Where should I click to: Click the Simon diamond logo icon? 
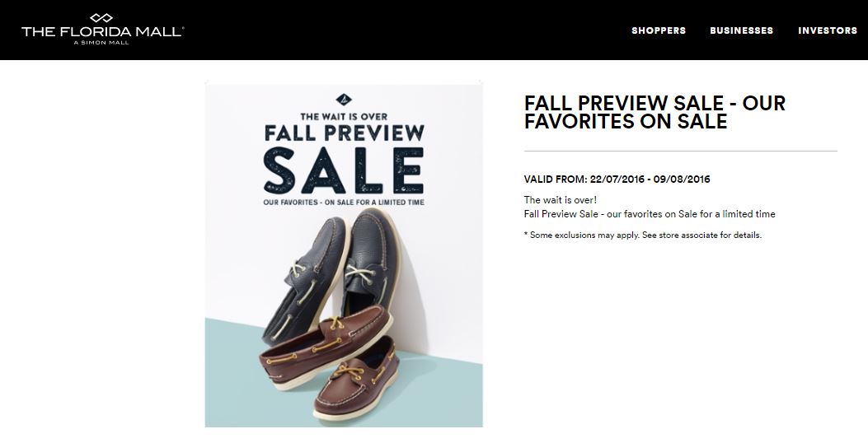coord(101,18)
